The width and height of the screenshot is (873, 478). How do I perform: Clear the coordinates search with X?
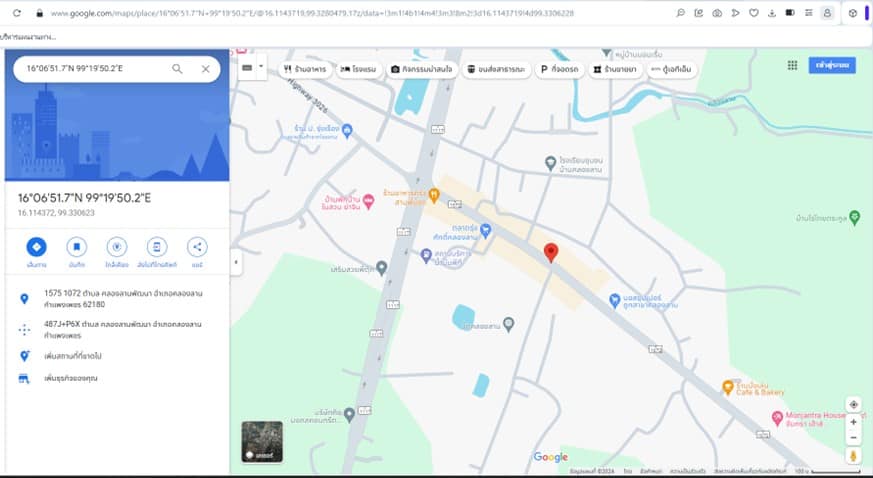click(x=205, y=69)
